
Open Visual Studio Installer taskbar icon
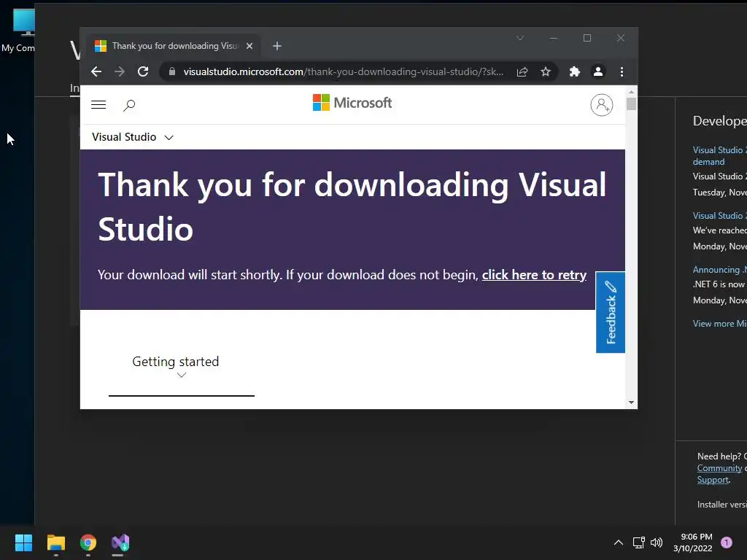(x=120, y=542)
